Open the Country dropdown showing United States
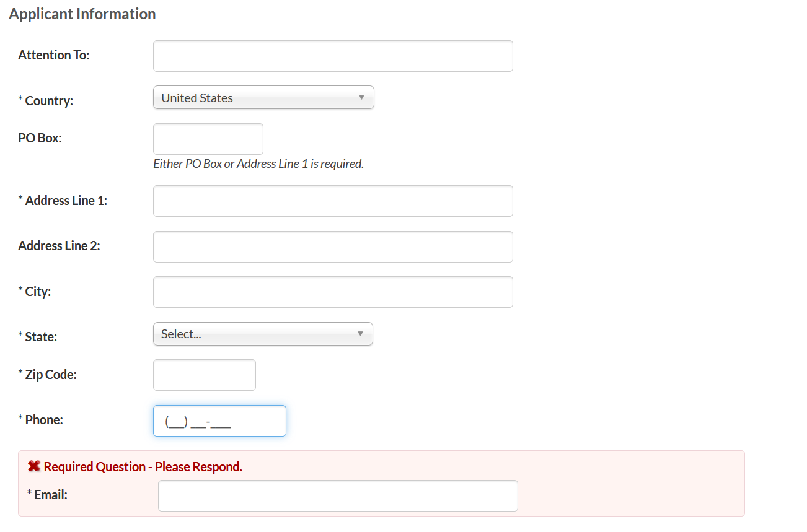The image size is (807, 532). (x=263, y=98)
